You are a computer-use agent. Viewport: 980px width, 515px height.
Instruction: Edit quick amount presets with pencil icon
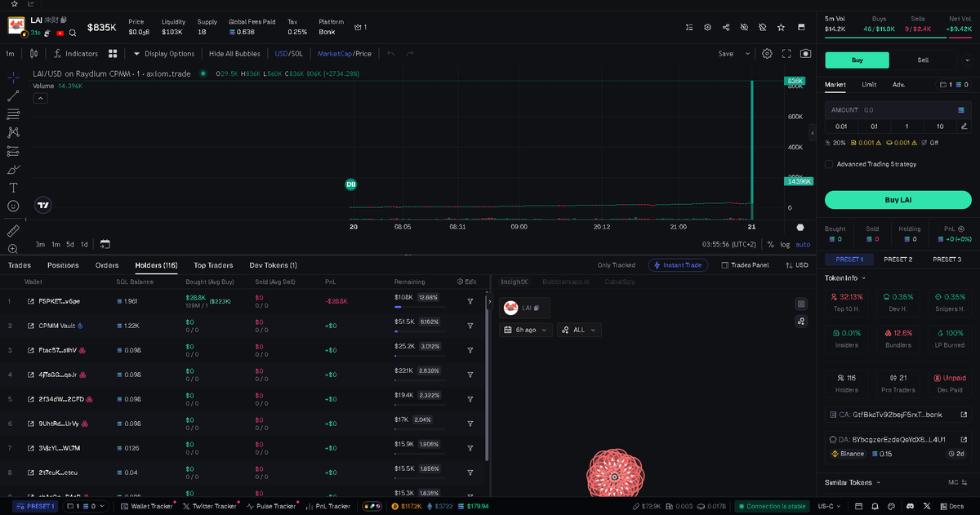[x=964, y=126]
